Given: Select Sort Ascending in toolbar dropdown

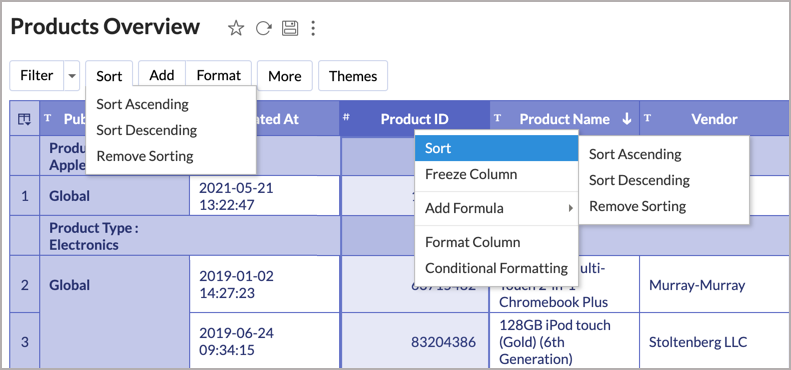Looking at the screenshot, I should [143, 104].
